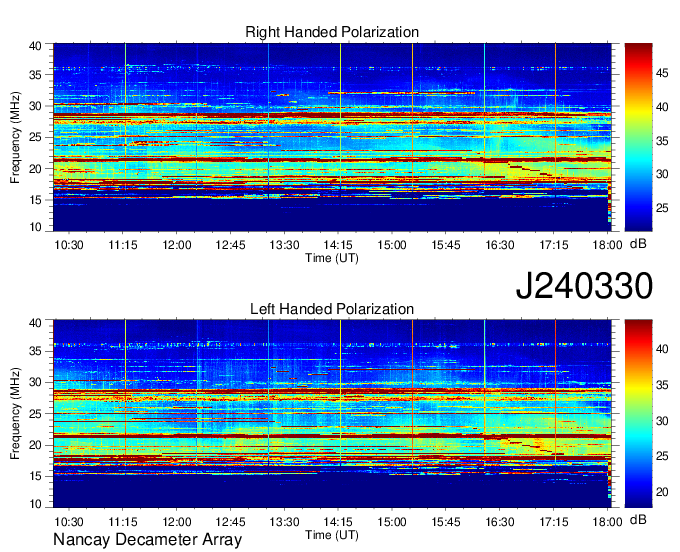
Task: Click 'dB' unit under upper colorbar
Action: (x=638, y=244)
